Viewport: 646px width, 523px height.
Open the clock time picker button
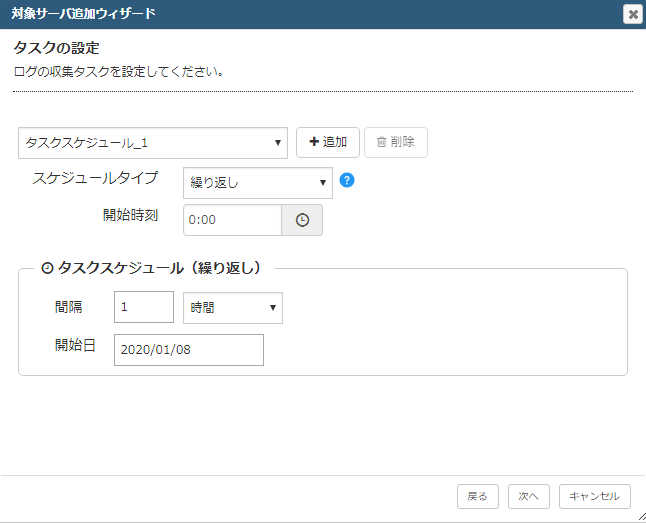[302, 220]
